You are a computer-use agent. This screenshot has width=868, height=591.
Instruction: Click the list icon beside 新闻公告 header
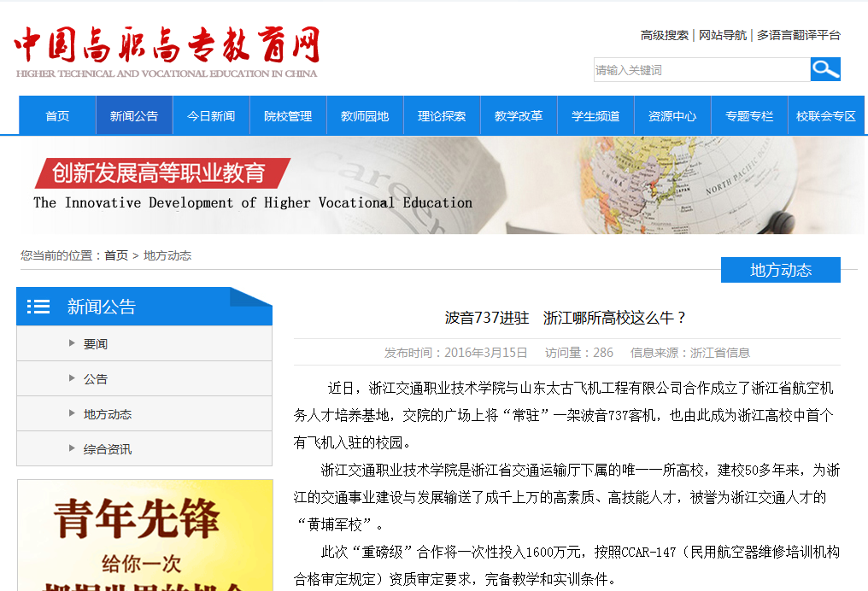tap(38, 307)
